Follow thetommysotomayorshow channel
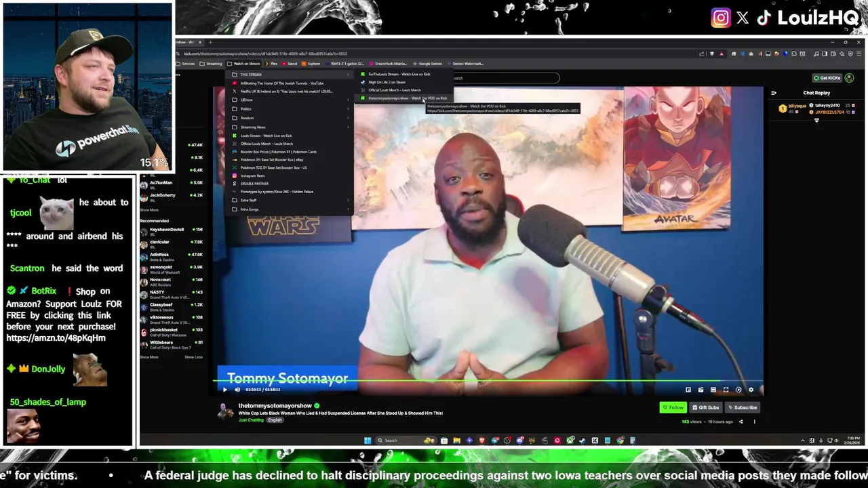This screenshot has width=868, height=488. (673, 407)
